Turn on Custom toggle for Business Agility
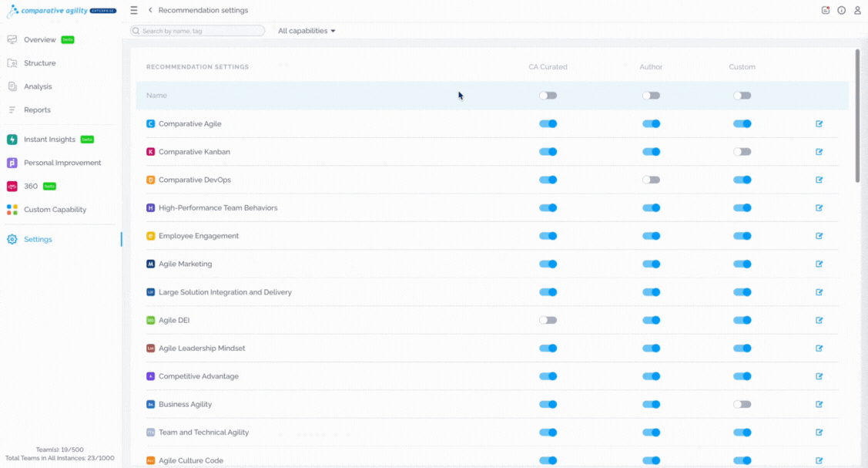868x468 pixels. point(742,405)
